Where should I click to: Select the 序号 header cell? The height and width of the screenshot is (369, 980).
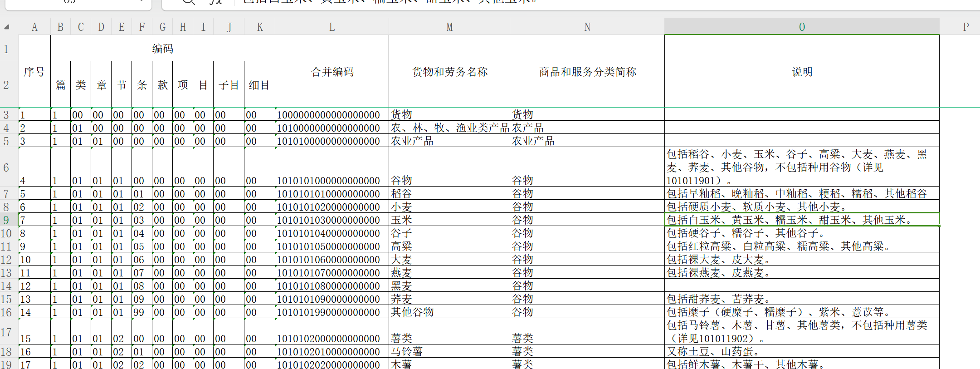point(34,72)
